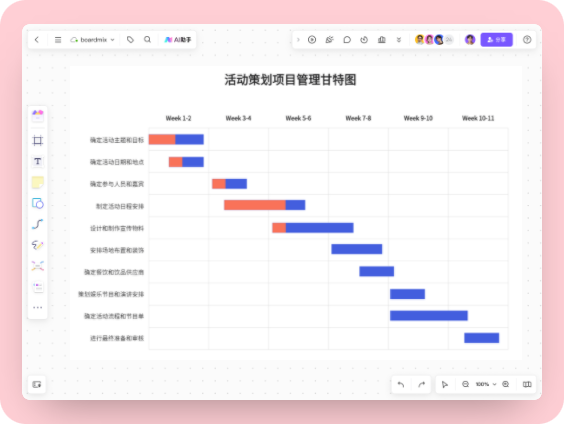Zoom out with the minus magnifier
Image resolution: width=564 pixels, height=424 pixels.
(x=465, y=384)
